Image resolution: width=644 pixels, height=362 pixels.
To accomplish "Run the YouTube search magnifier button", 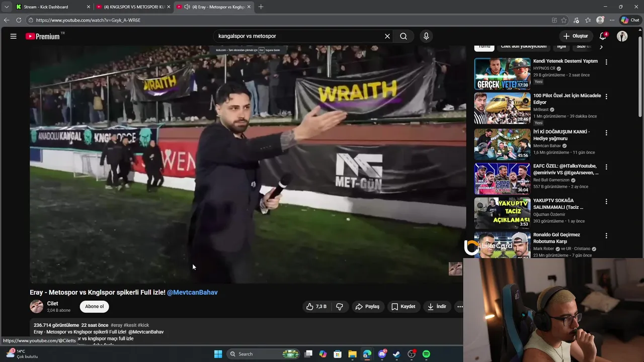I will (404, 36).
